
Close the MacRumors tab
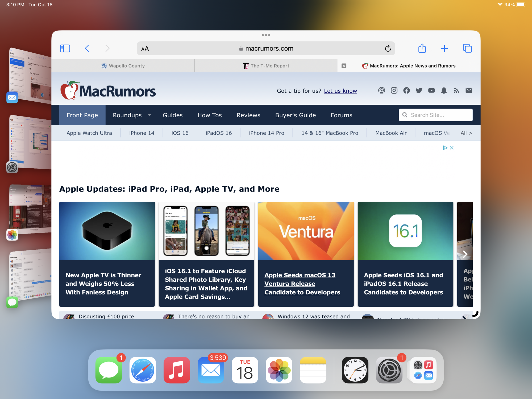click(344, 66)
